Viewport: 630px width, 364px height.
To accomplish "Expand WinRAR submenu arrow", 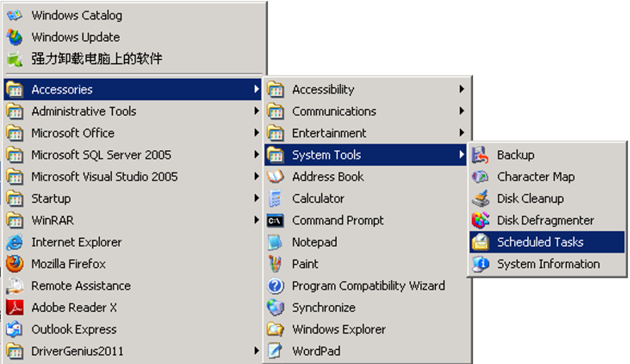I will pos(256,220).
